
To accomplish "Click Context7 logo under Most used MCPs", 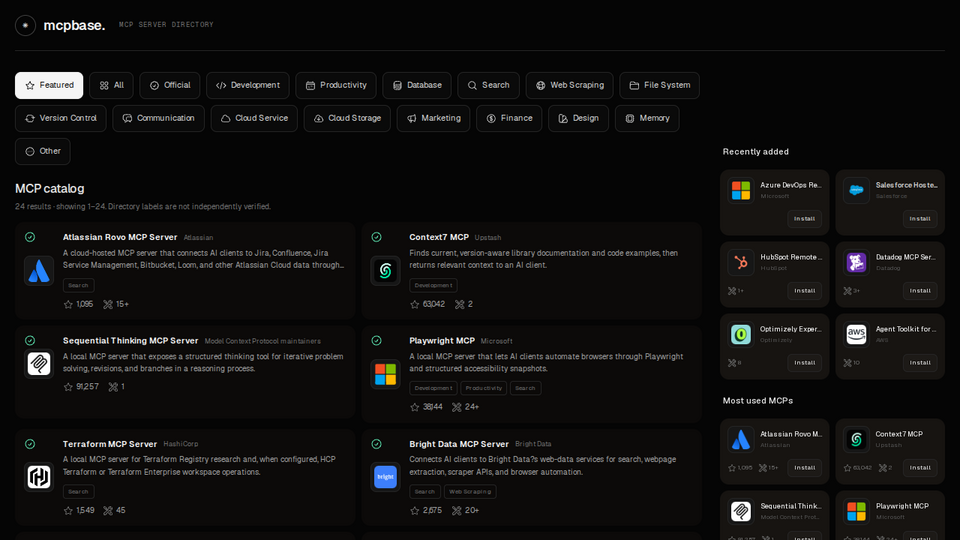I will 856,440.
